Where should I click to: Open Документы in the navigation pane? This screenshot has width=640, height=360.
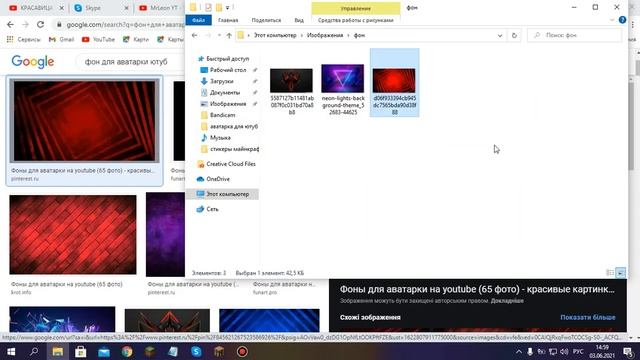tap(224, 93)
